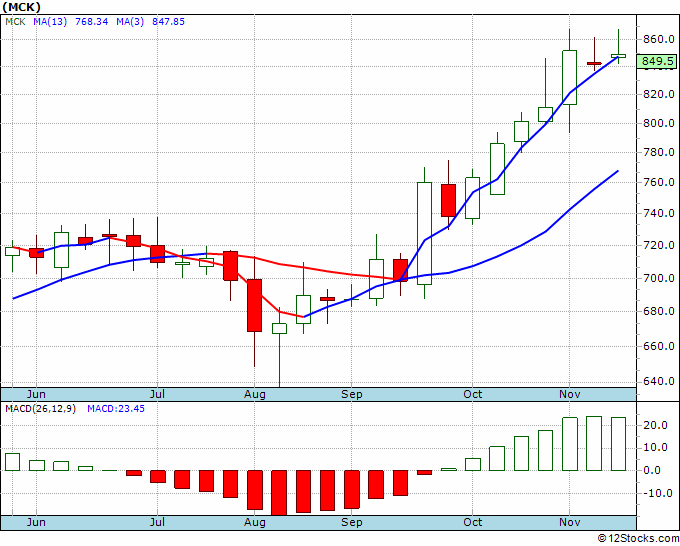Click Nov on the MACD panel time axis

point(569,522)
